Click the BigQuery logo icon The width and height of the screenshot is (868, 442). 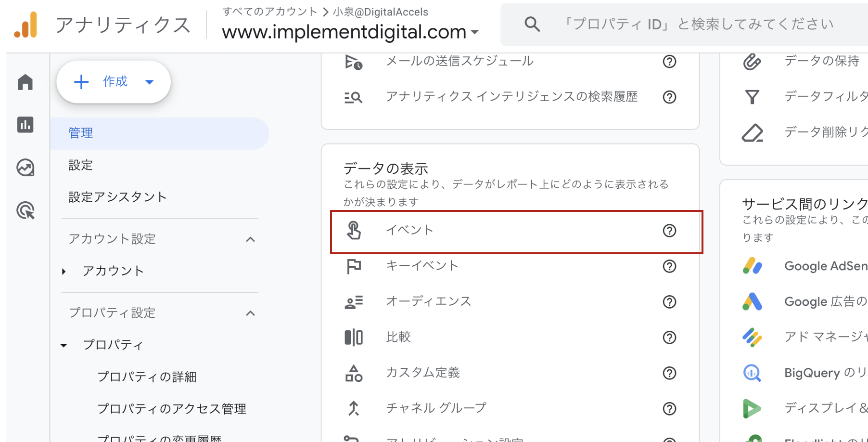(752, 373)
